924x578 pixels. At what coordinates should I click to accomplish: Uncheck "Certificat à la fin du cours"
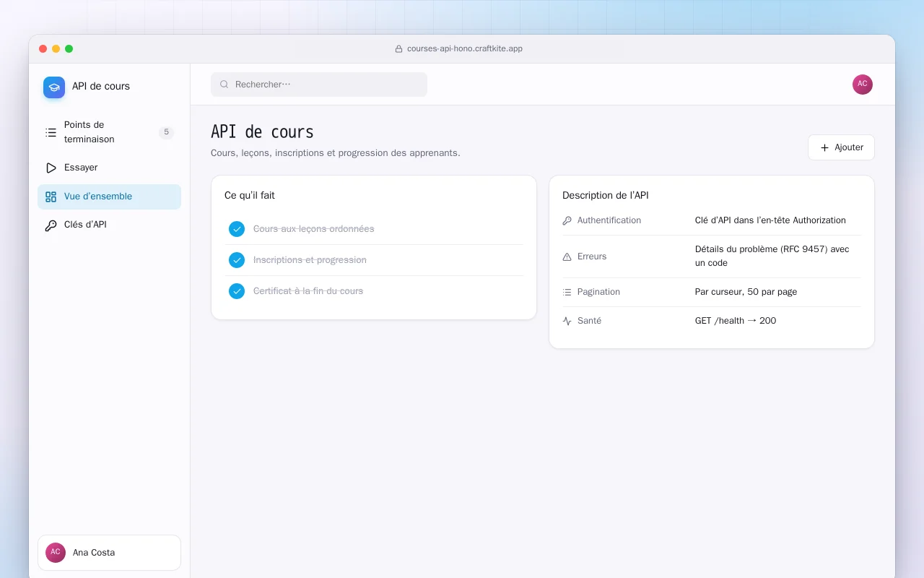pos(237,291)
